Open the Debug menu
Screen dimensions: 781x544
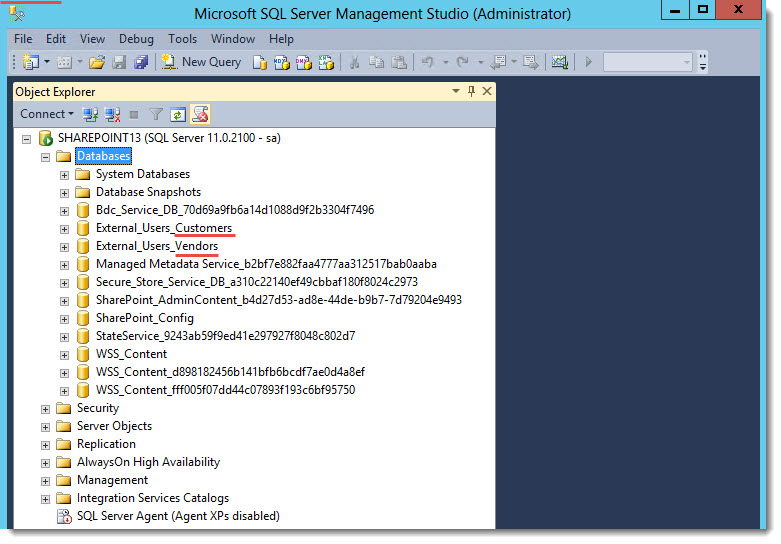pyautogui.click(x=136, y=39)
